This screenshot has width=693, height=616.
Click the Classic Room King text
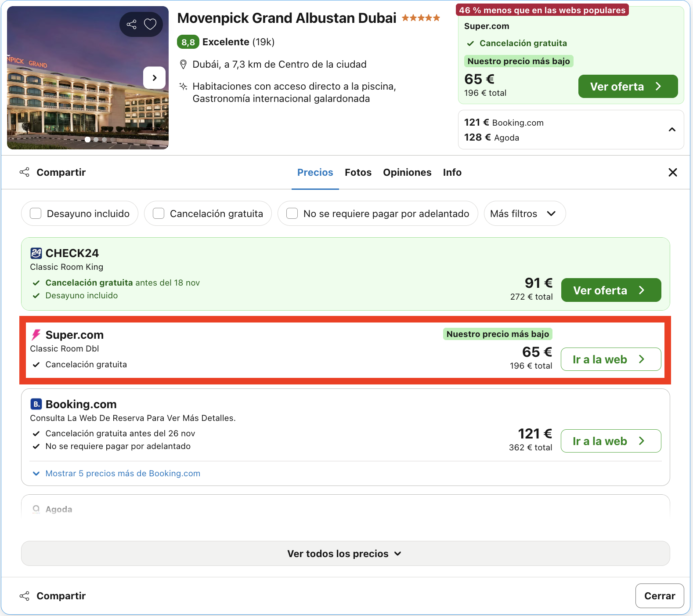coord(67,267)
